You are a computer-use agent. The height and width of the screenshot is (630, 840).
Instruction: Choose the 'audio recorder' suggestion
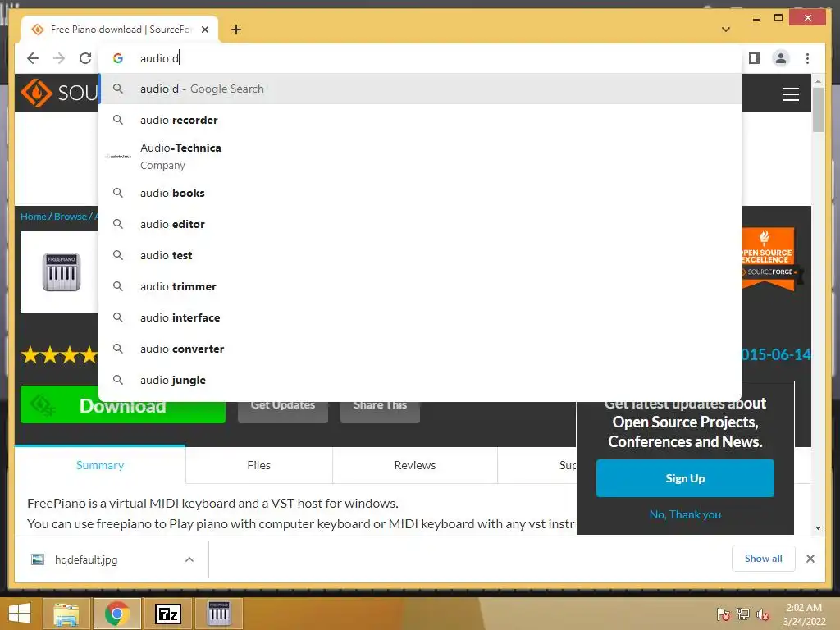(421, 120)
